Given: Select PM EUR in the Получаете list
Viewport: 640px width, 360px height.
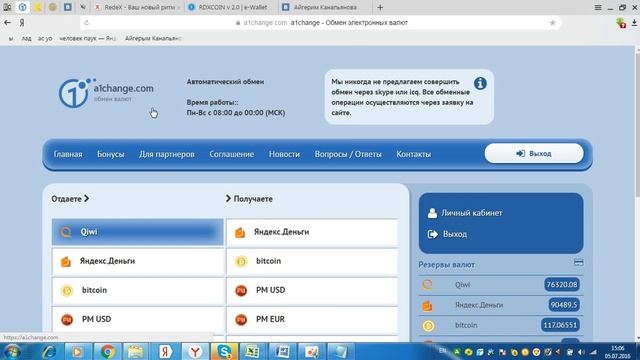Looking at the screenshot, I should pyautogui.click(x=312, y=319).
